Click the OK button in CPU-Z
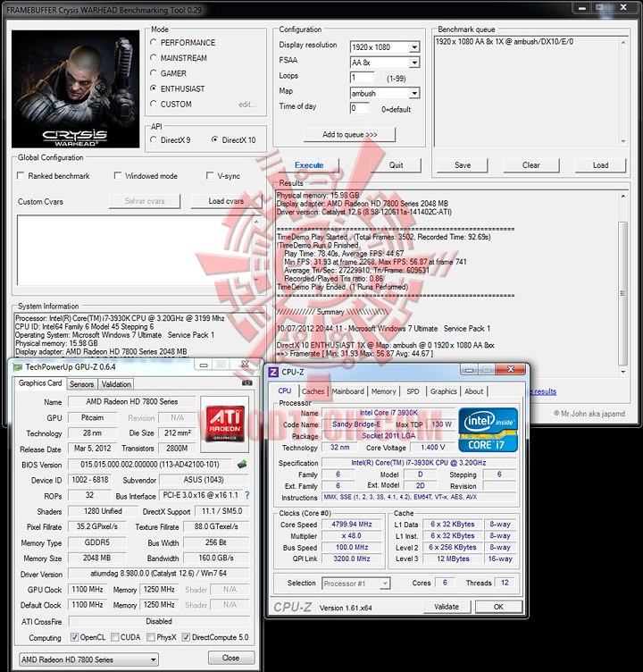Screen dimensions: 643x672 click(498, 607)
